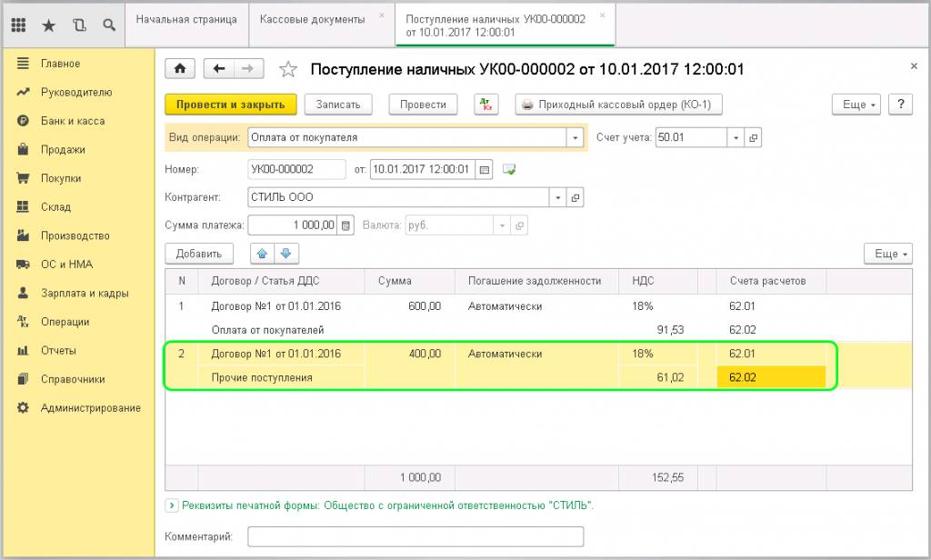Image resolution: width=931 pixels, height=560 pixels.
Task: Expand Счет учета dropdown arrow
Action: click(736, 137)
